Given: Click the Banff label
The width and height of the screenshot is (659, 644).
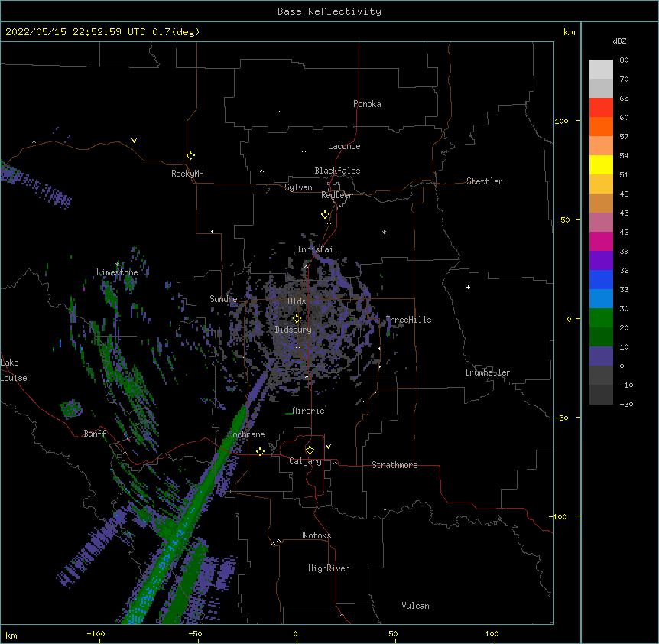Looking at the screenshot, I should click(x=95, y=434).
